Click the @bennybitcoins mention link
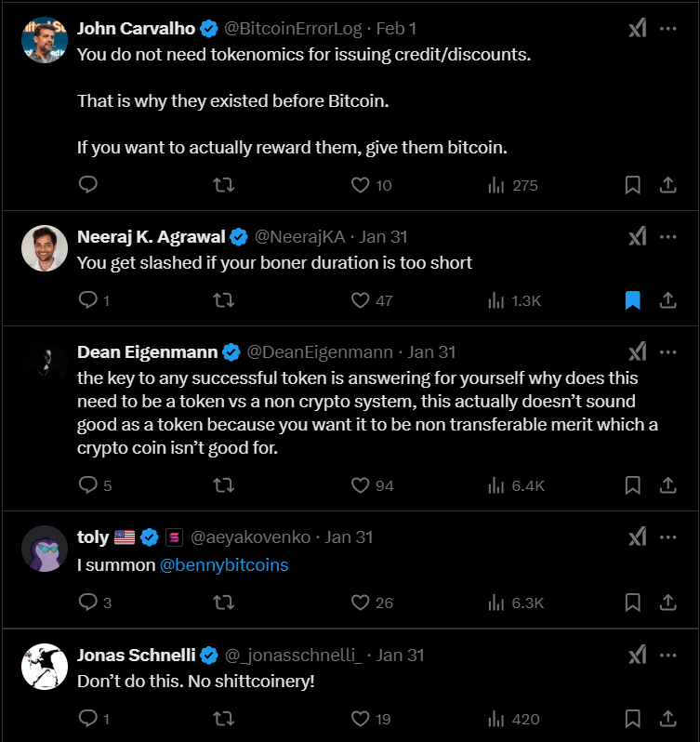This screenshot has width=700, height=742. click(224, 564)
